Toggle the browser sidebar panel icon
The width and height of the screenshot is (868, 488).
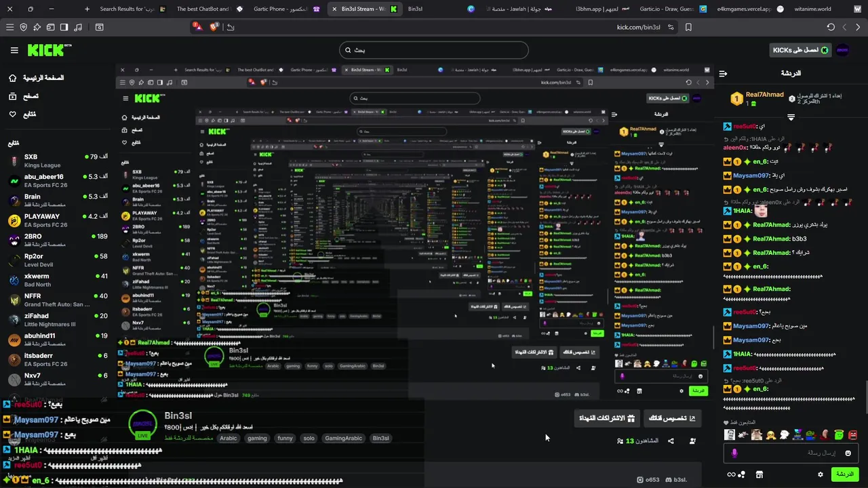click(x=64, y=27)
